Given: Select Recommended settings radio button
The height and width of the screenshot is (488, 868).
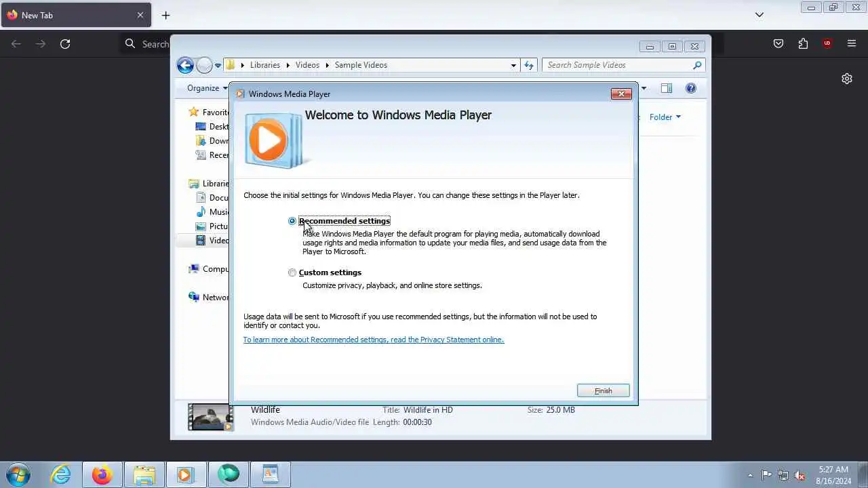Looking at the screenshot, I should coord(292,221).
